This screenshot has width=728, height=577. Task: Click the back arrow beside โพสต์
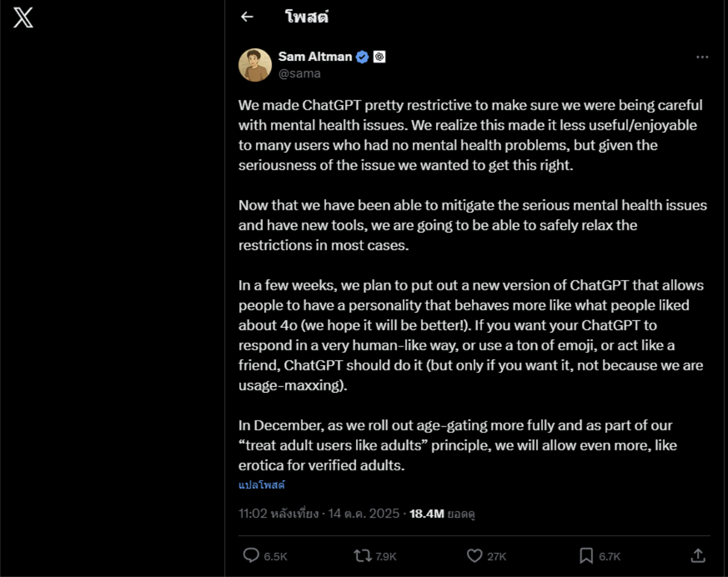coord(247,17)
